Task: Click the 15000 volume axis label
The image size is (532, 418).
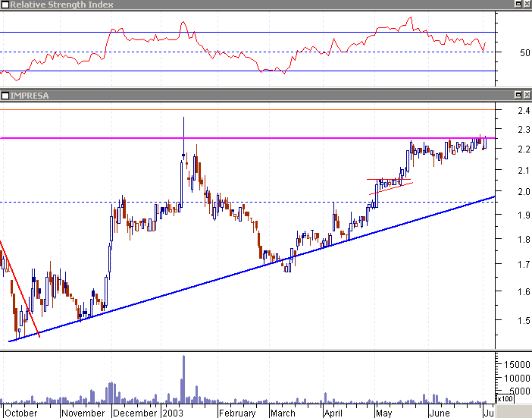Action: (517, 365)
